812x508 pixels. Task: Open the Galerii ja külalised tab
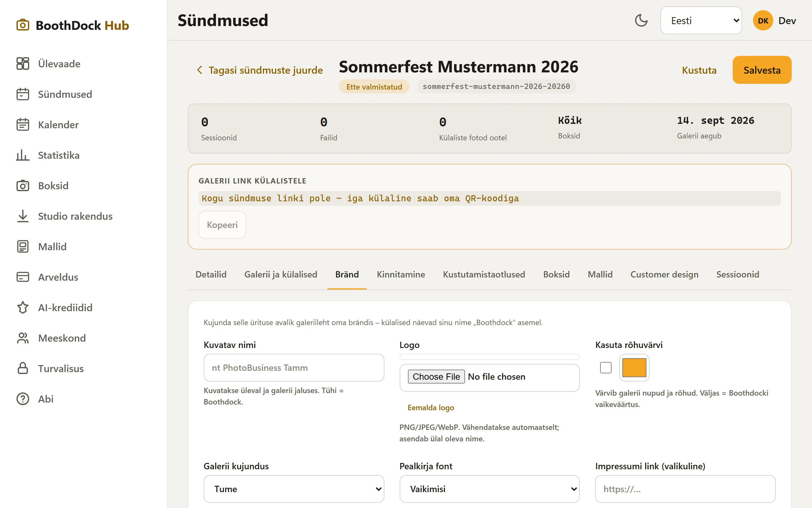coord(280,275)
